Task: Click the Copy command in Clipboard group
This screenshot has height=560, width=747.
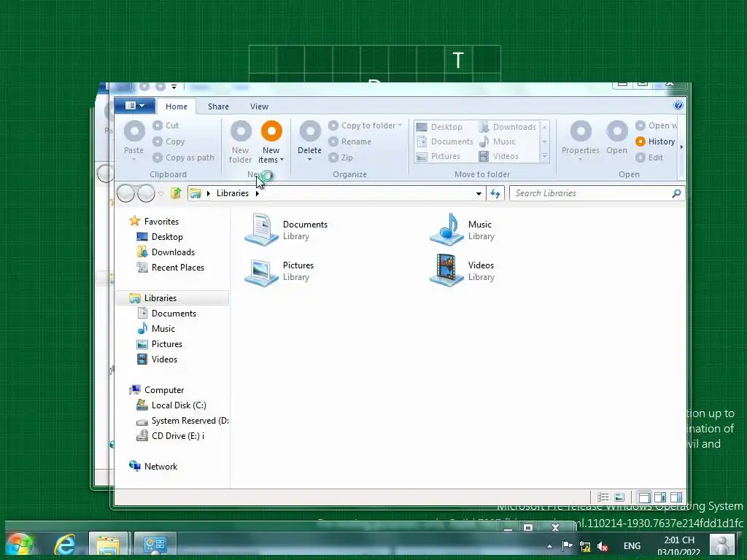Action: [x=169, y=141]
